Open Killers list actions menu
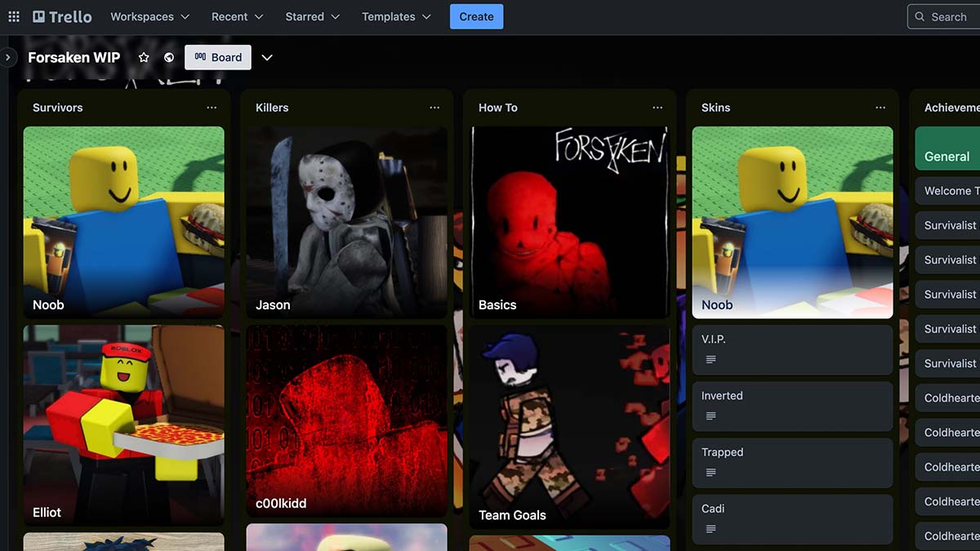This screenshot has height=551, width=980. [x=434, y=108]
